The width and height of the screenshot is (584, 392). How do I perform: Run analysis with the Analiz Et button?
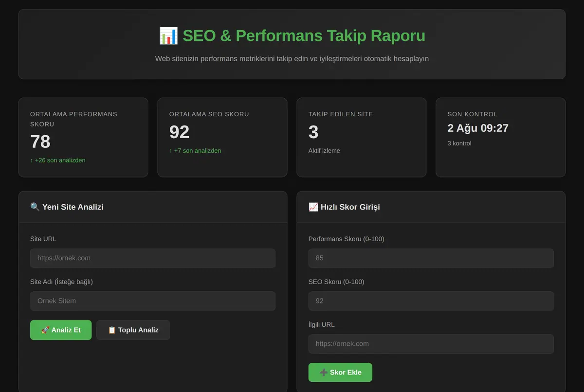pyautogui.click(x=61, y=330)
